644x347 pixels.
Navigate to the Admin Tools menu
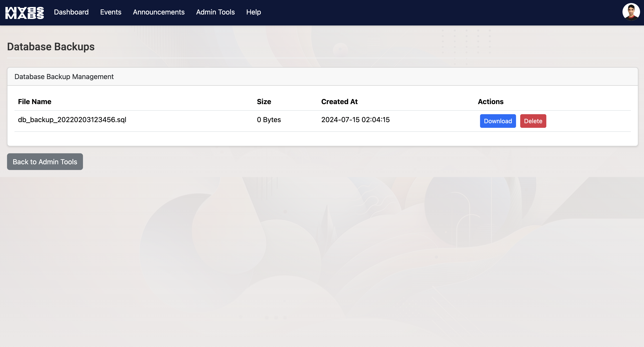point(215,12)
